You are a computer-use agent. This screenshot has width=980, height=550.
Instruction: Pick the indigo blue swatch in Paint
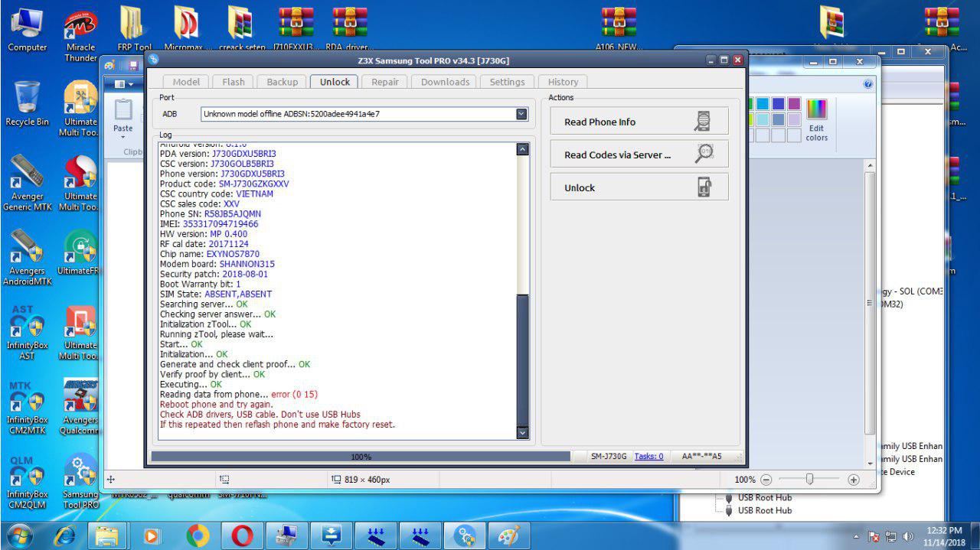[x=778, y=104]
